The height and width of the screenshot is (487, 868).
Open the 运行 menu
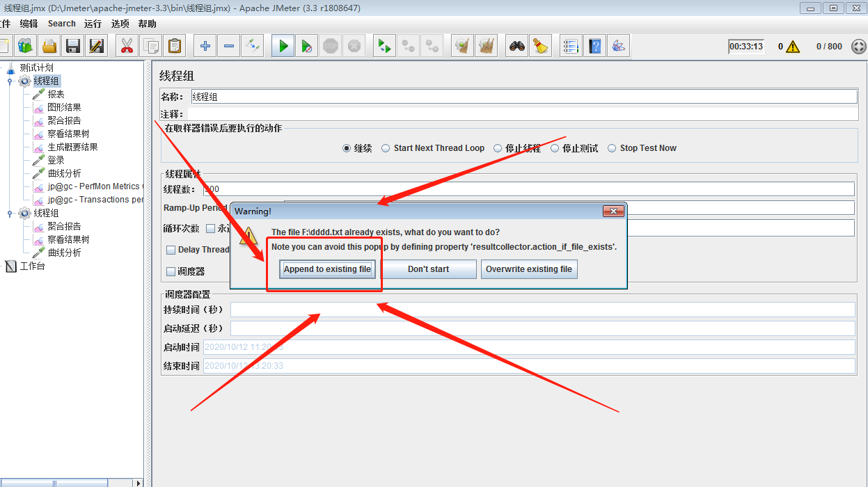93,24
